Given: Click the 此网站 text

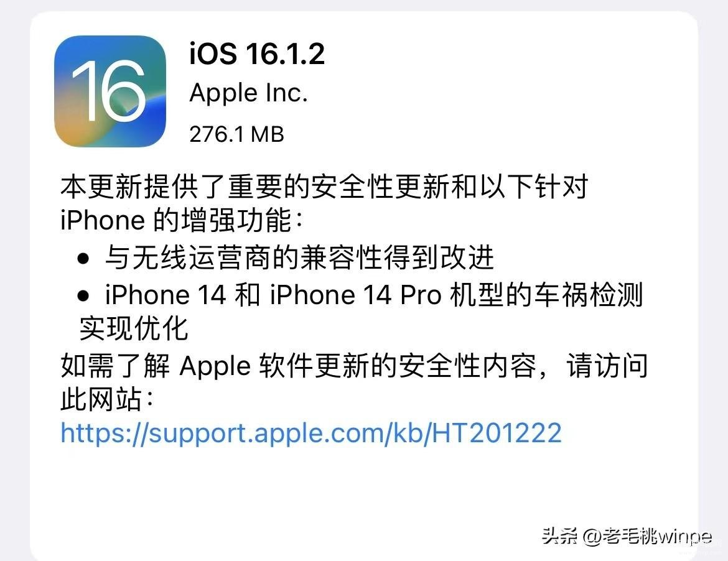Looking at the screenshot, I should [x=101, y=399].
